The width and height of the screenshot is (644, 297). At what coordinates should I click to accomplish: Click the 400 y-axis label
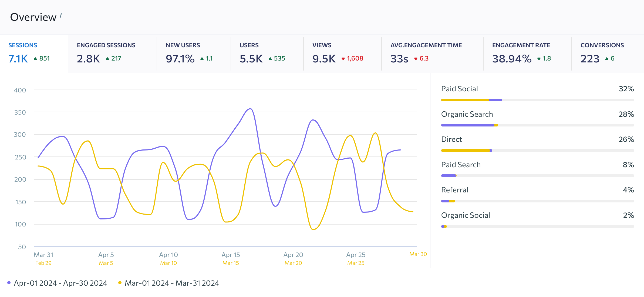coord(20,90)
